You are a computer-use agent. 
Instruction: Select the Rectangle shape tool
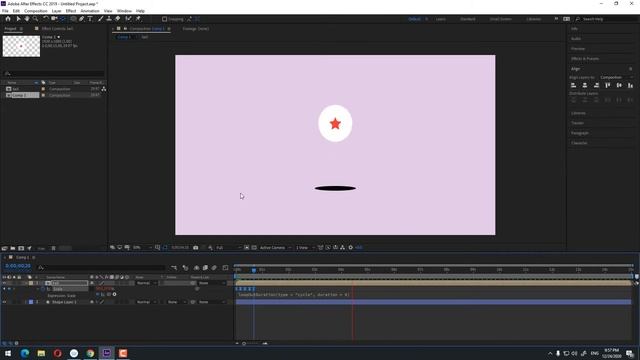(73, 19)
